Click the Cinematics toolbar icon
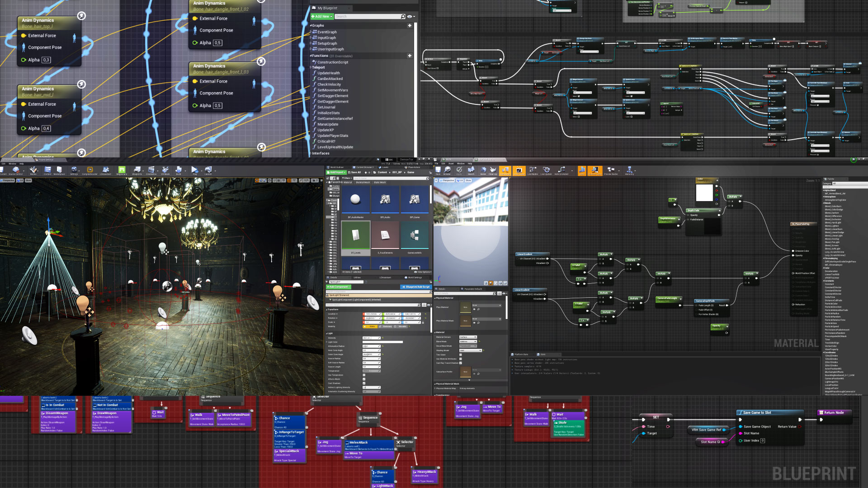Image resolution: width=868 pixels, height=488 pixels. pyautogui.click(x=151, y=170)
